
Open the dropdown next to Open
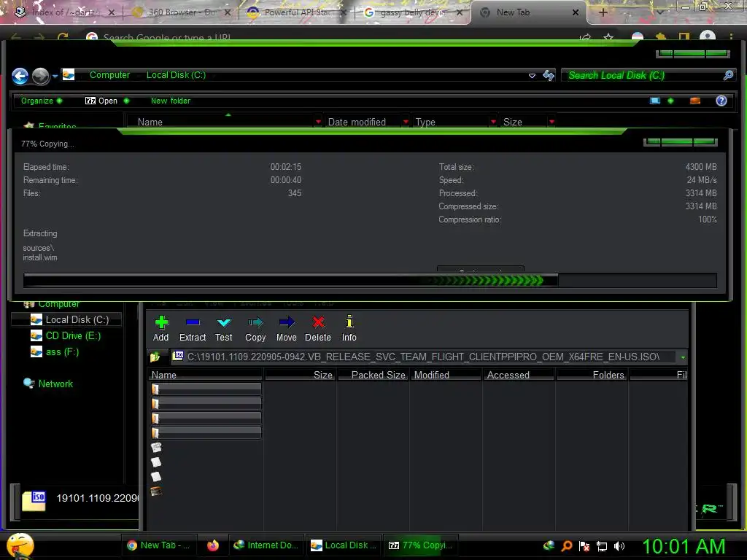(x=126, y=101)
